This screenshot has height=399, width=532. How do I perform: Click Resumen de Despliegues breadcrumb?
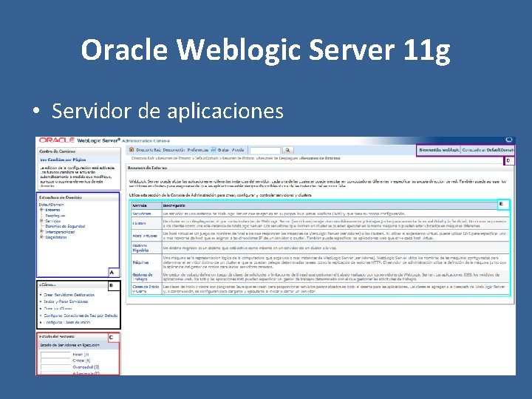(x=279, y=158)
